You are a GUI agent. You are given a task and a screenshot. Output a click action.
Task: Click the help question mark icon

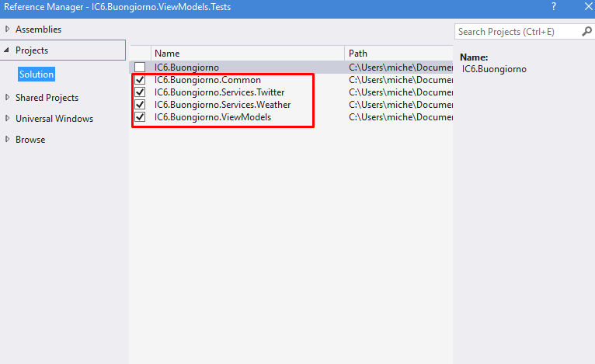[554, 7]
